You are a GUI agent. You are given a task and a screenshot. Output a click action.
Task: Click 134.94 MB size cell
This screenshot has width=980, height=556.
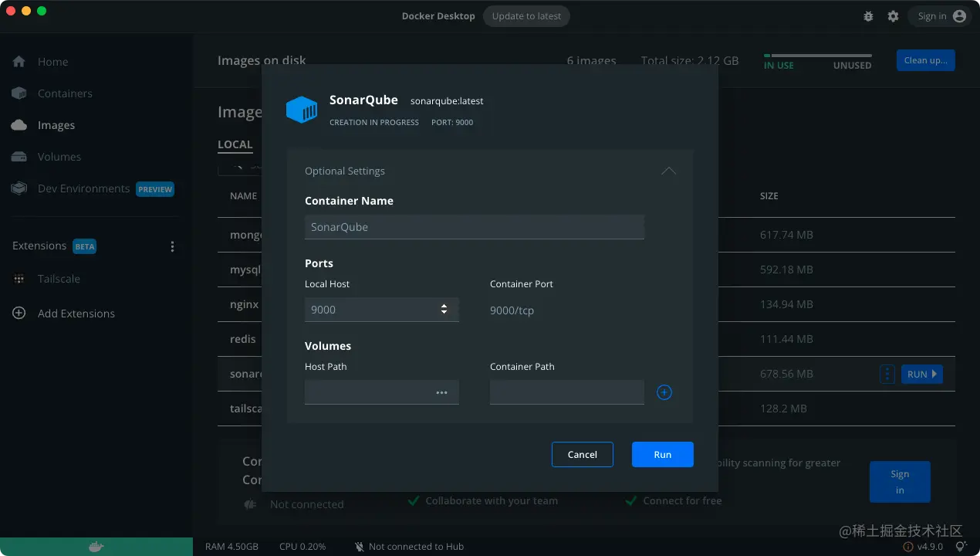pyautogui.click(x=786, y=304)
